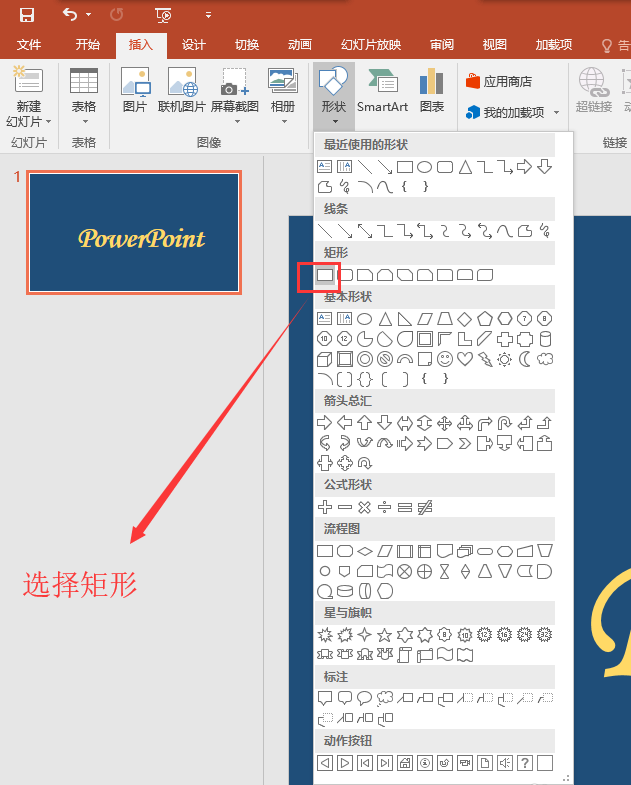Select the straight line under 线条
Image resolution: width=631 pixels, height=785 pixels.
(x=325, y=231)
